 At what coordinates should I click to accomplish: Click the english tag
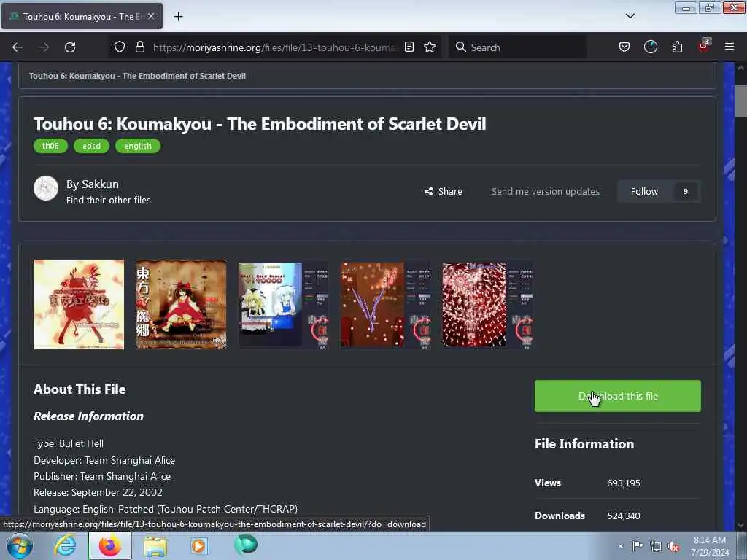[x=138, y=146]
